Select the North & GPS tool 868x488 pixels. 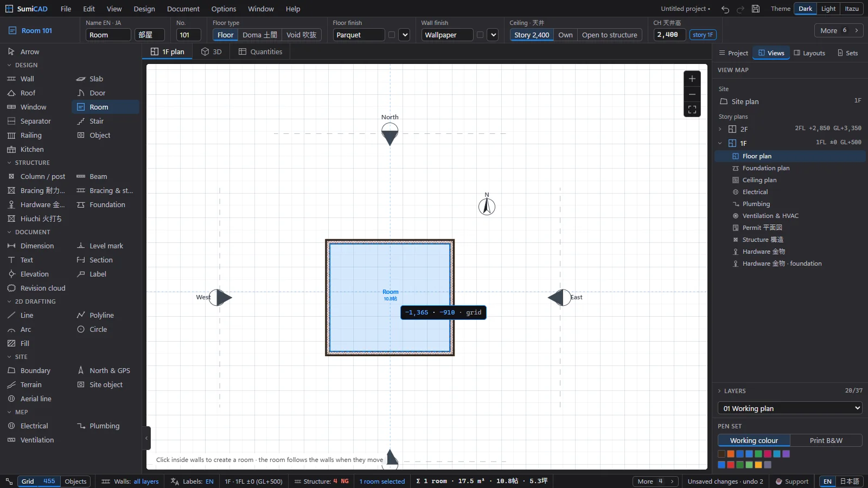pos(105,371)
